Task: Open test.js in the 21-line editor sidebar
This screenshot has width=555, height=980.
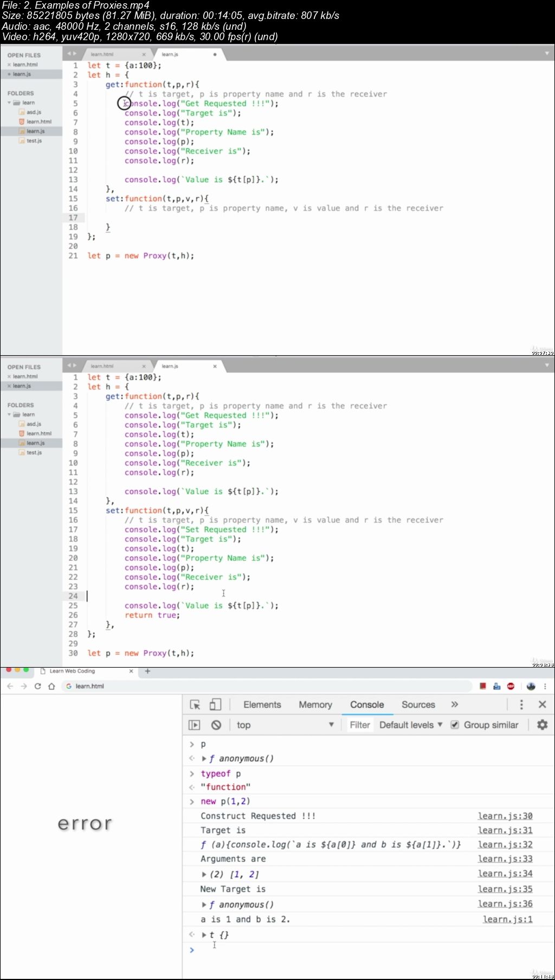Action: [x=34, y=140]
